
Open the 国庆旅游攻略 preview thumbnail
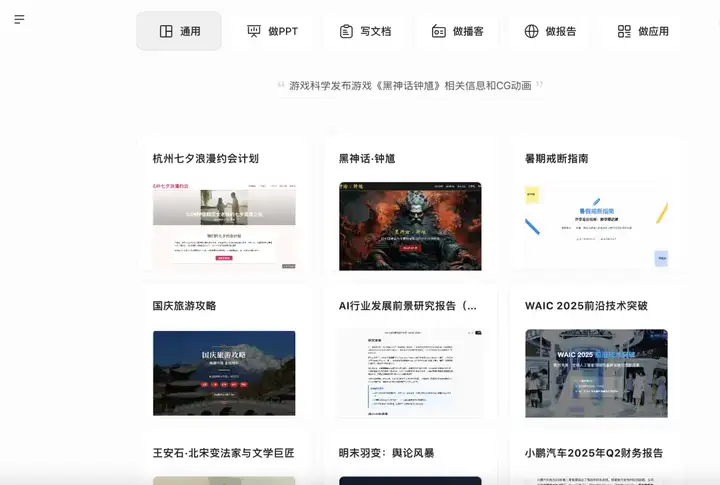coord(224,373)
